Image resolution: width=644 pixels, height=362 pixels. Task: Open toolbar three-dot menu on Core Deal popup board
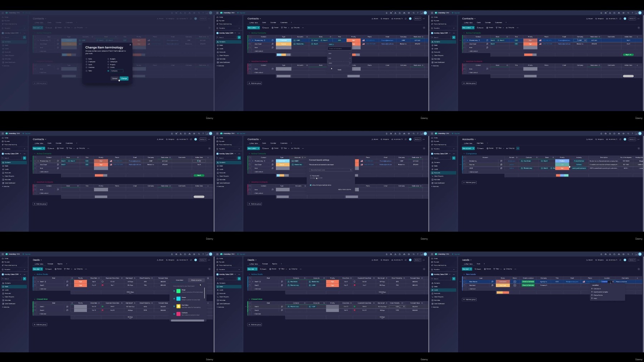(x=86, y=269)
